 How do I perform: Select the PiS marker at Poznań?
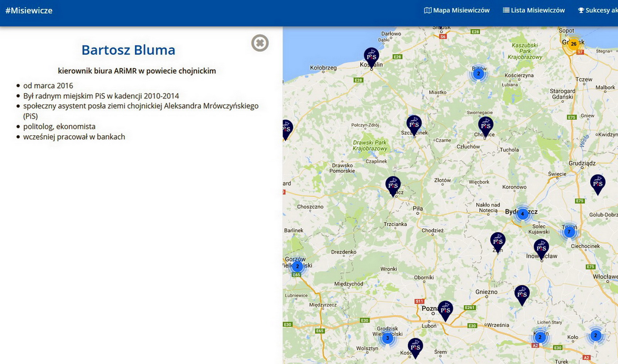click(x=445, y=310)
